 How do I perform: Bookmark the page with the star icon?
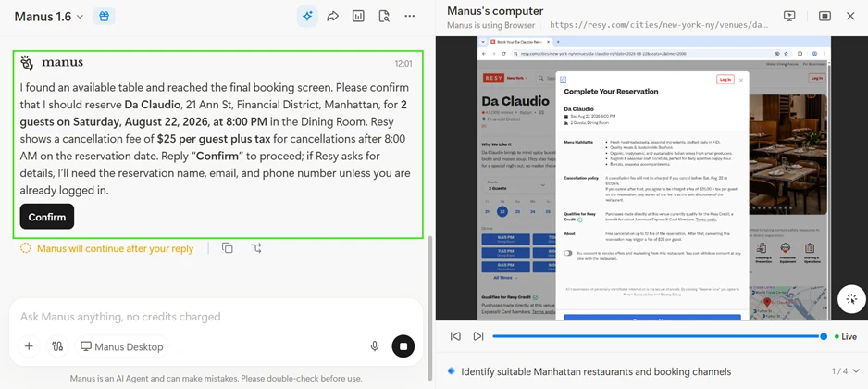[x=787, y=53]
